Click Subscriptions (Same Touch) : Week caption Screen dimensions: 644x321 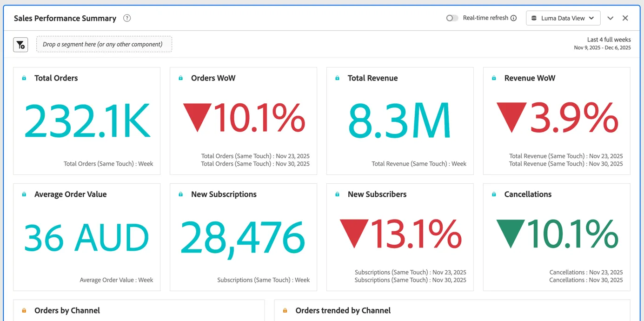pyautogui.click(x=264, y=280)
